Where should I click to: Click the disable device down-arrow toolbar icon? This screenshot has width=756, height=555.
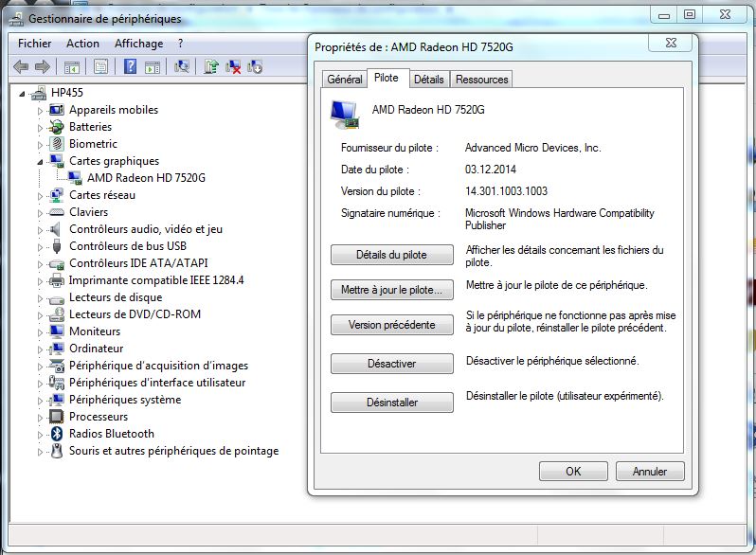(255, 66)
